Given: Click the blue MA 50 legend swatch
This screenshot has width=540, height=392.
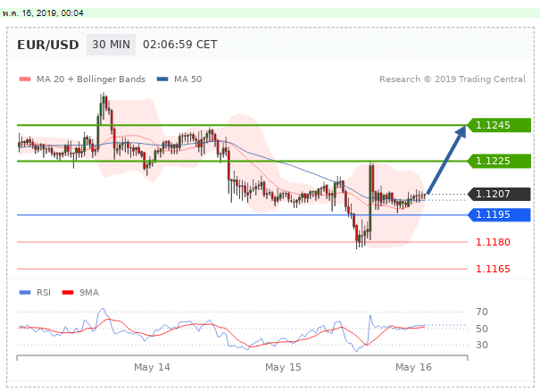Looking at the screenshot, I should (162, 79).
